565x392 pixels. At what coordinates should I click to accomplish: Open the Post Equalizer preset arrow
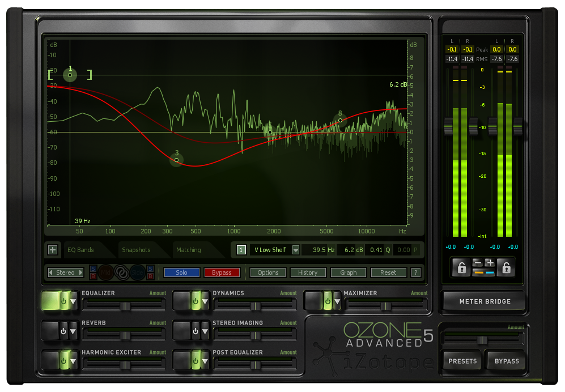(205, 360)
